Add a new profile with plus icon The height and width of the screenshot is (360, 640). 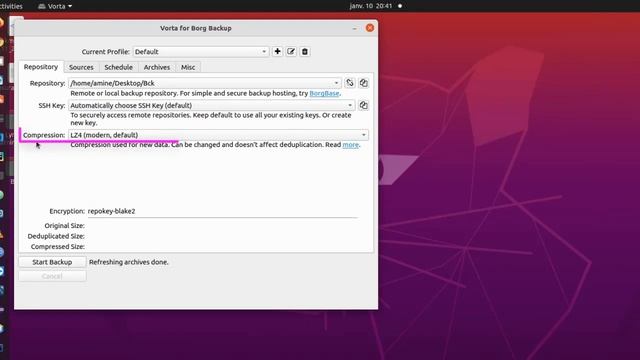[x=278, y=51]
